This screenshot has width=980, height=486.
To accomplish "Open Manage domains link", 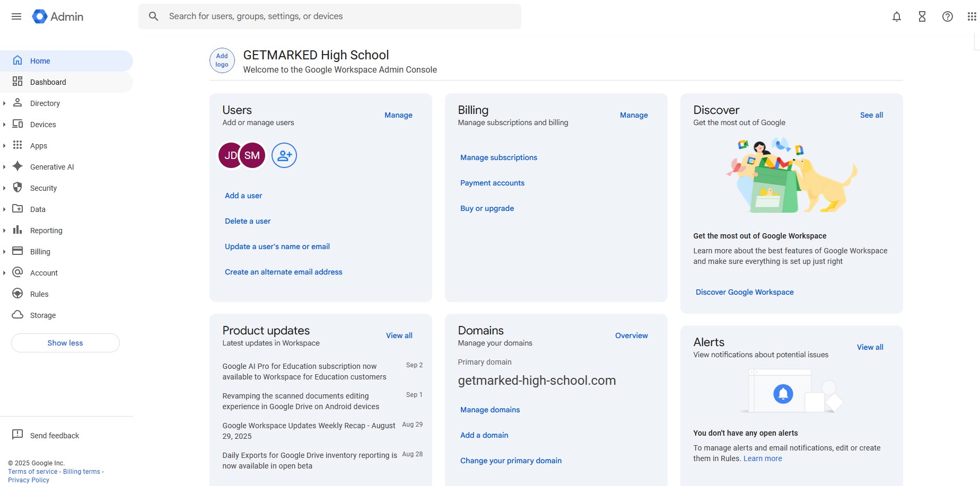I will click(x=490, y=410).
